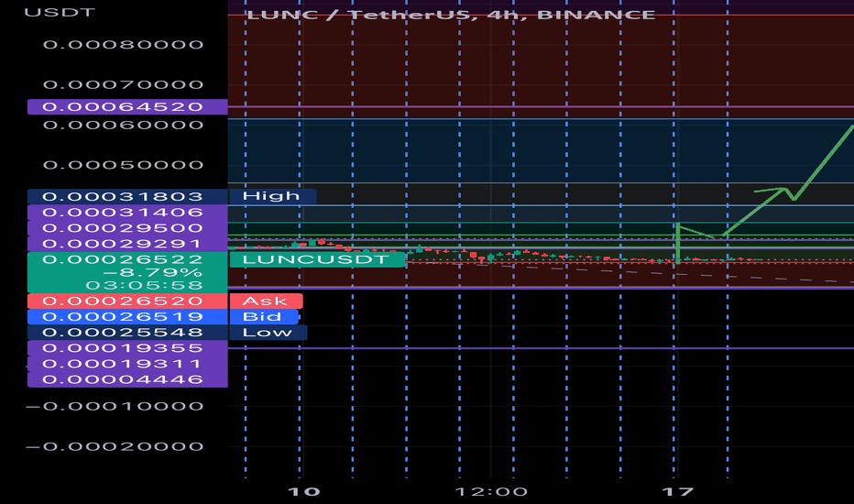This screenshot has height=504, width=854.
Task: Click the blue Bid tag
Action: [264, 316]
